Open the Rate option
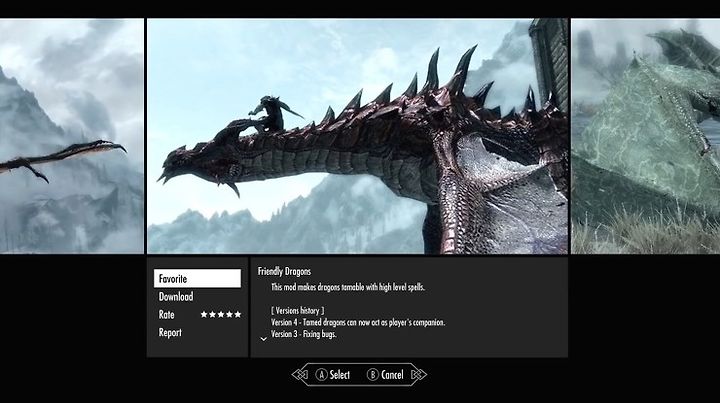Image resolution: width=720 pixels, height=403 pixels. point(166,314)
